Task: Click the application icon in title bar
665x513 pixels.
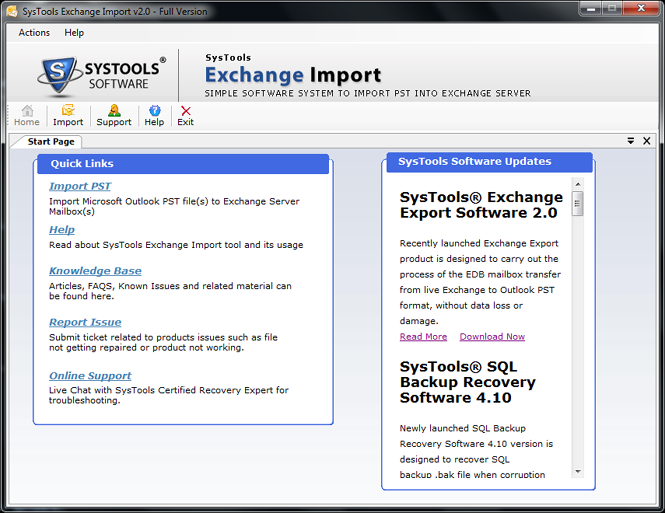Action: point(12,11)
